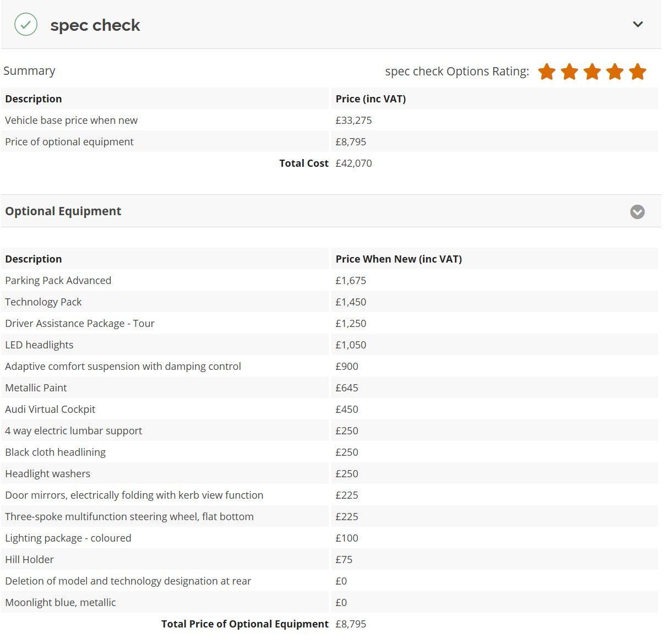The width and height of the screenshot is (664, 644).
Task: Select the Audi Virtual Cockpit entry
Action: (x=50, y=409)
